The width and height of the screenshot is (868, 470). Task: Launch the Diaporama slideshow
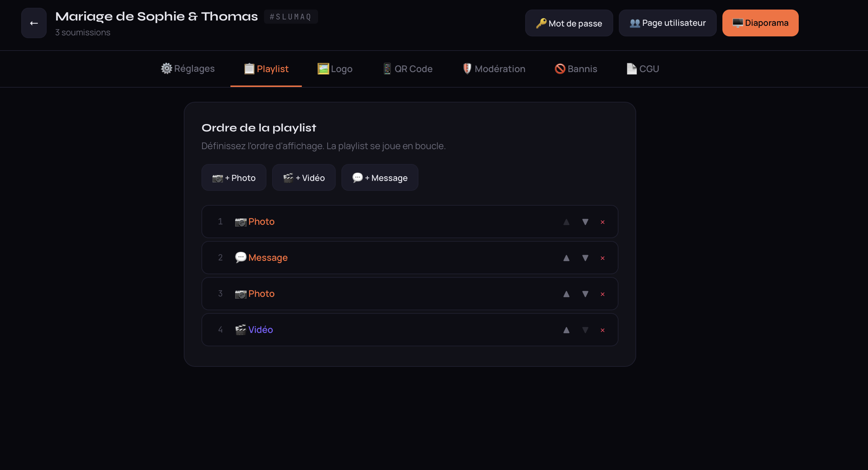point(760,23)
